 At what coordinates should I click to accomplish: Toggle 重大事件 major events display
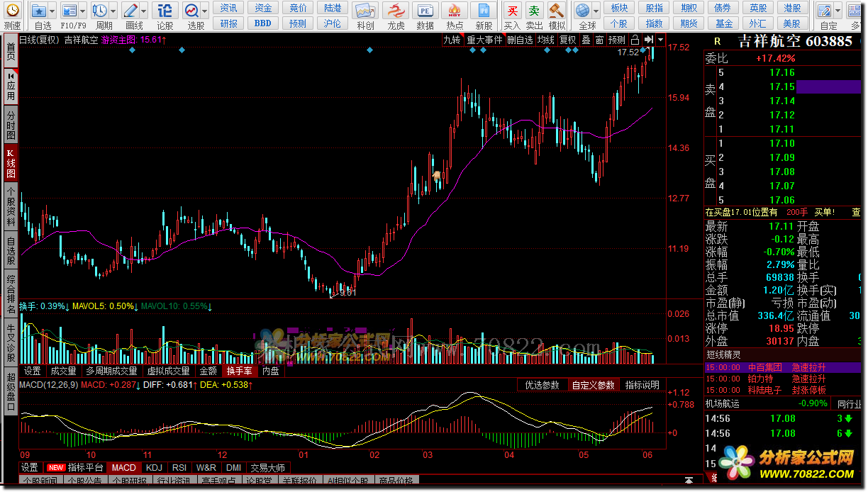coord(484,40)
